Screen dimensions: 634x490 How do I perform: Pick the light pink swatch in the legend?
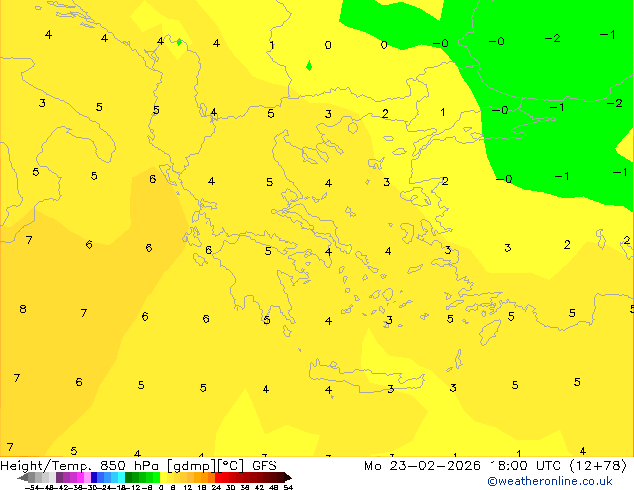87,477
